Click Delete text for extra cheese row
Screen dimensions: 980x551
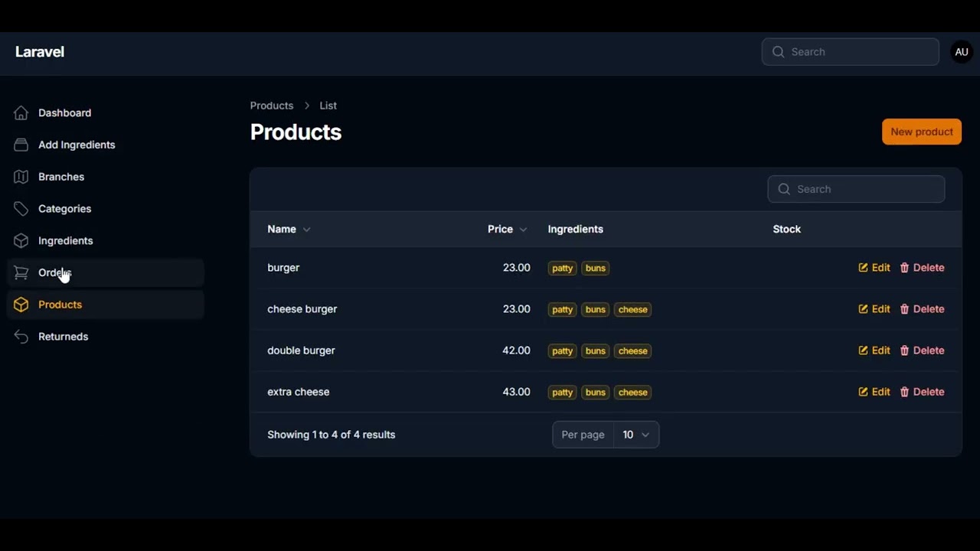coord(929,392)
